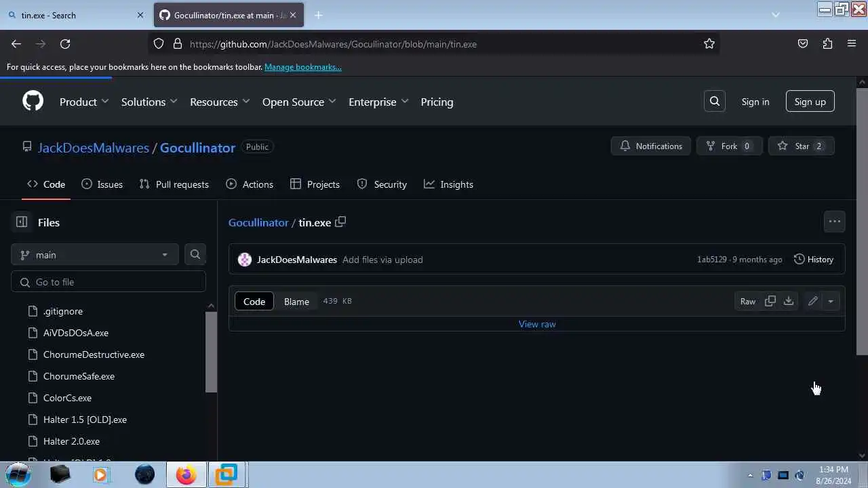Click the Raw button
This screenshot has height=488, width=868.
[x=748, y=302]
